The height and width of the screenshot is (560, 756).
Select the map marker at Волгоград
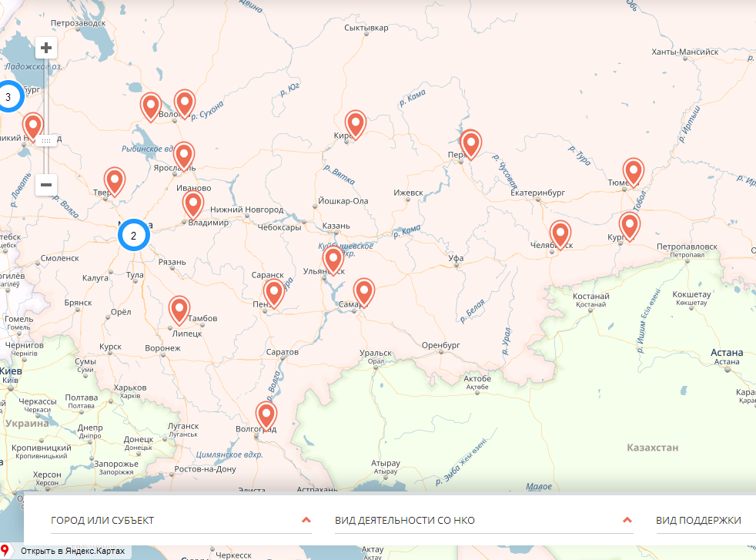point(266,415)
